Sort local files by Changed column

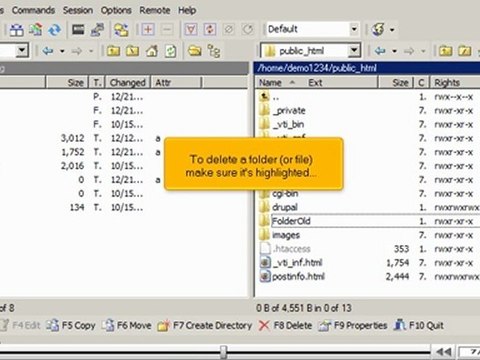tap(128, 82)
